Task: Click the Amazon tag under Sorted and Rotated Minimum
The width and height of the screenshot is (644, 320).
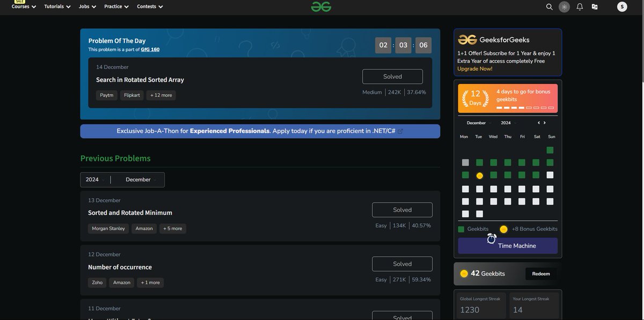Action: pos(144,229)
